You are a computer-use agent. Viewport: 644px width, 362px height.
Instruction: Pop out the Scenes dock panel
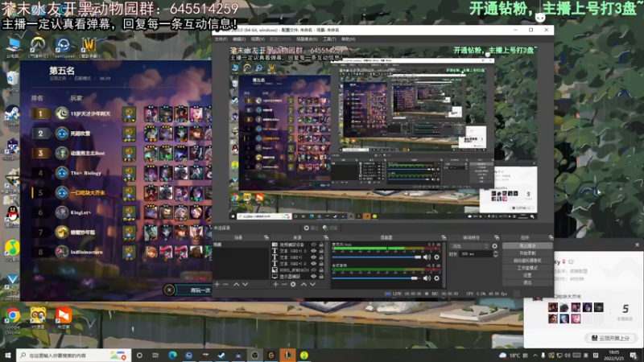click(266, 237)
